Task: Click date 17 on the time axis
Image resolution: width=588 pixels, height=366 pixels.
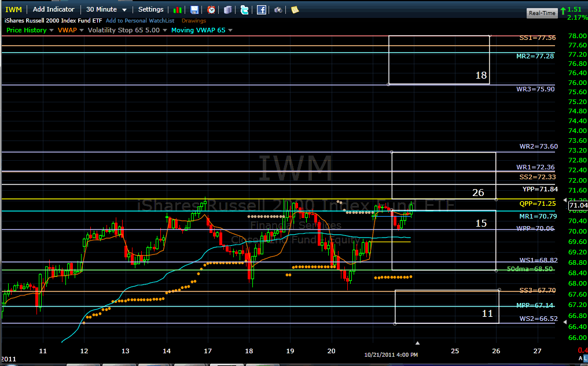Action: (x=207, y=351)
